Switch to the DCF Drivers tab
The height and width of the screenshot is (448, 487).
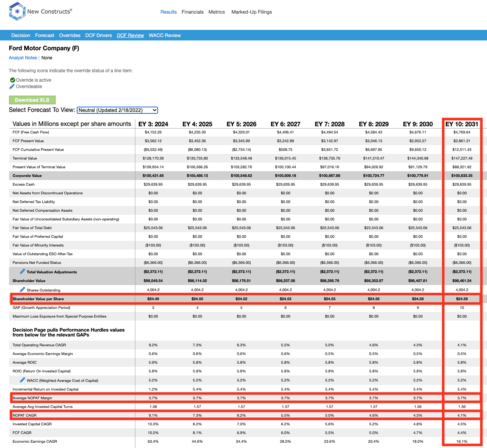coord(99,36)
